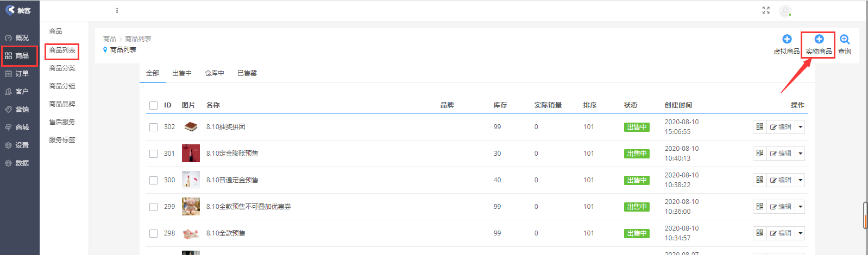Viewport: 868px width, 255px height.
Task: Switch to the 已售罄 tab
Action: click(247, 73)
